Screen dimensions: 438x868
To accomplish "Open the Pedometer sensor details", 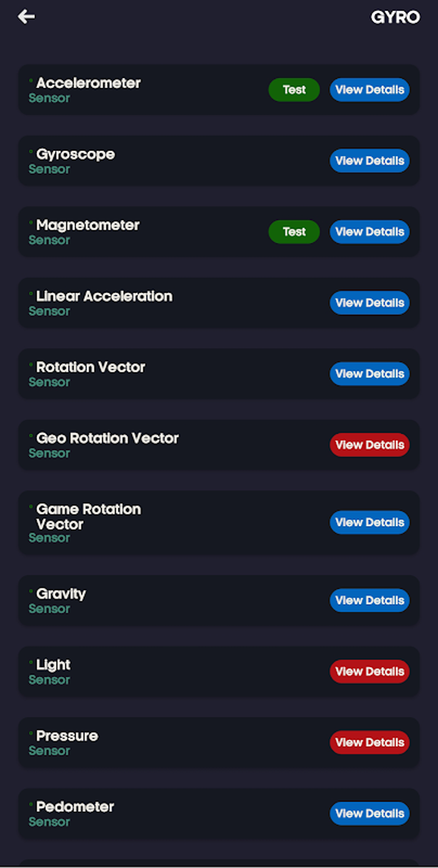I will [369, 813].
